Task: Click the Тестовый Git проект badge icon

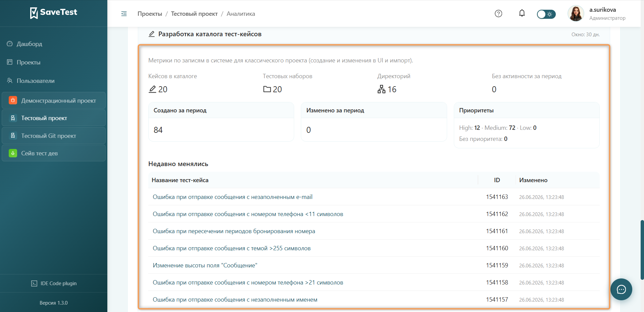Action: (x=13, y=136)
